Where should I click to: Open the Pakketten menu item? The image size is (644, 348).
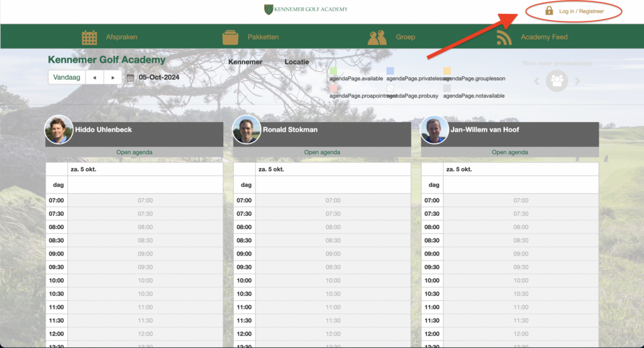[263, 37]
